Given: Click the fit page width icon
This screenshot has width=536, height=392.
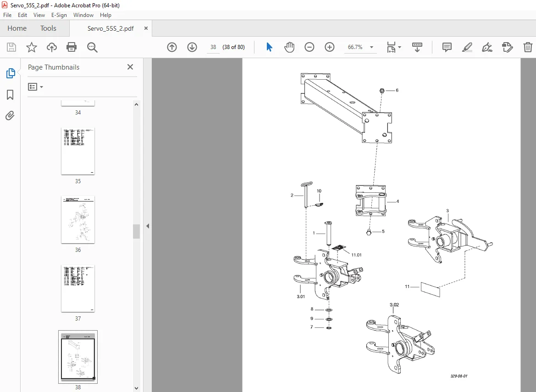Looking at the screenshot, I should tap(391, 47).
